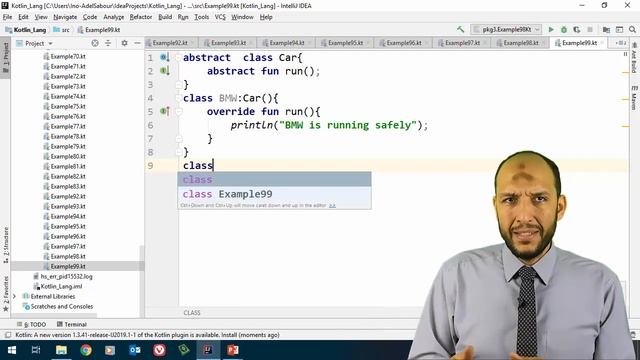Open Project panel settings gear
Image resolution: width=640 pixels, height=360 pixels.
[124, 43]
